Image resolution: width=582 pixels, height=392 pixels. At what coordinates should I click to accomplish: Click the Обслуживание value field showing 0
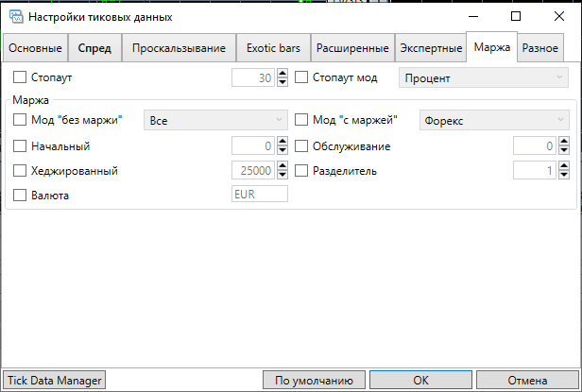(x=535, y=145)
